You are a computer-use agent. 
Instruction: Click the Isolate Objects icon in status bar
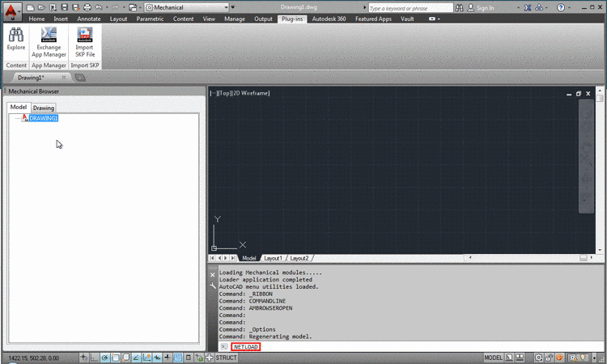point(583,358)
